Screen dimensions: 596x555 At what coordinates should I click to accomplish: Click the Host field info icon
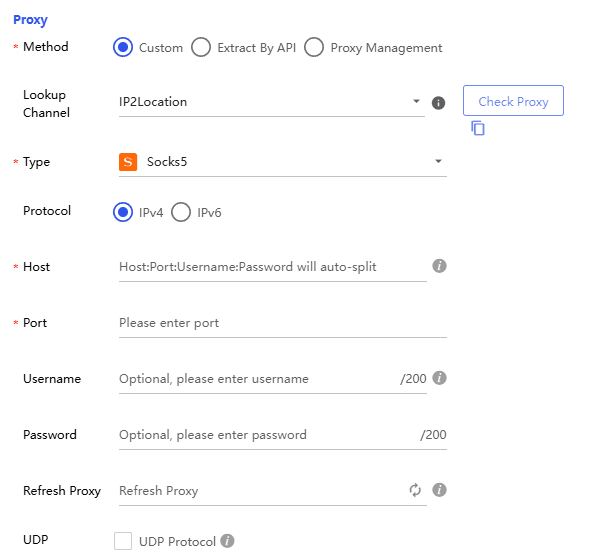pos(439,266)
